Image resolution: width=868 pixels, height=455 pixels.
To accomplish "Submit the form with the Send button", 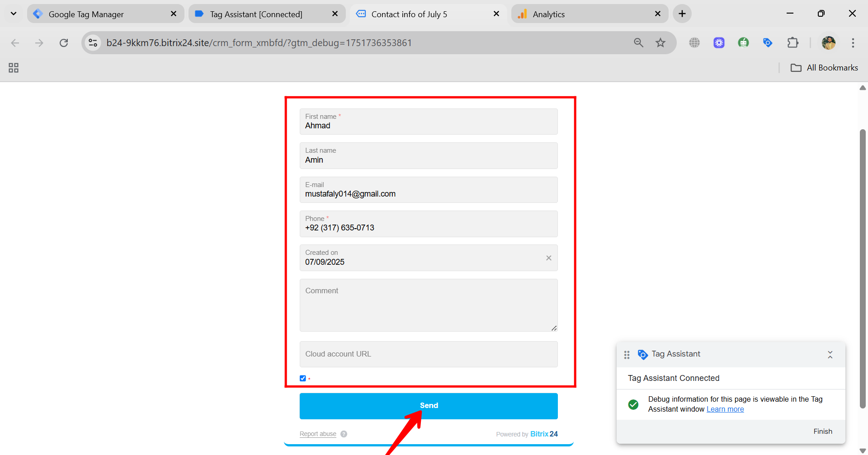I will point(429,406).
